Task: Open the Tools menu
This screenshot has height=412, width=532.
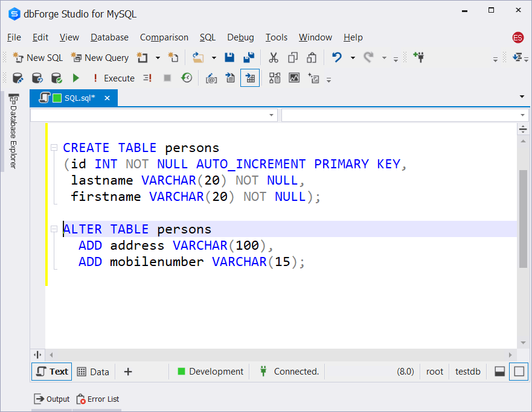Action: click(277, 37)
